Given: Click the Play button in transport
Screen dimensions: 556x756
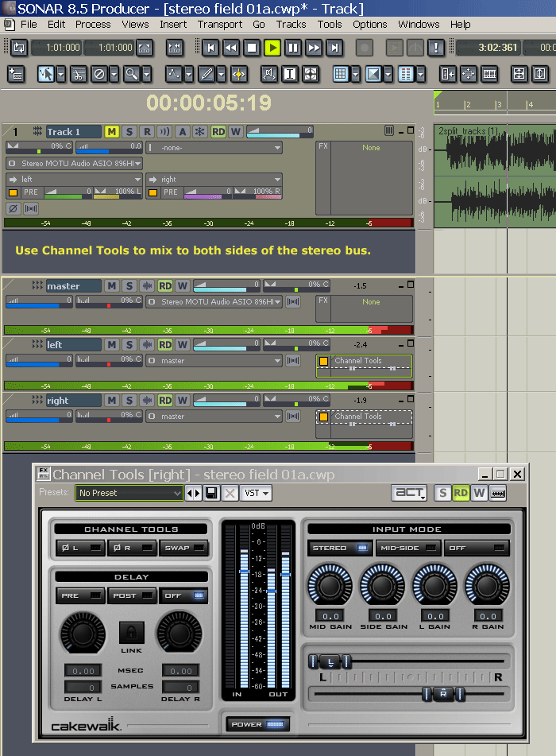Looking at the screenshot, I should [272, 48].
